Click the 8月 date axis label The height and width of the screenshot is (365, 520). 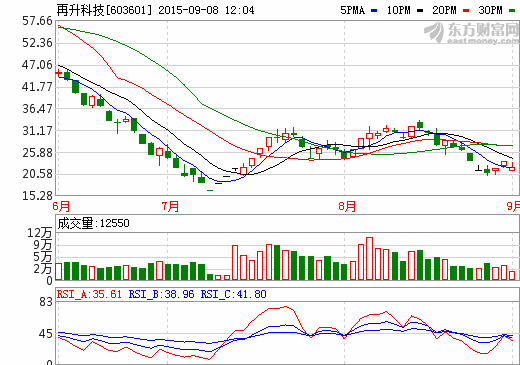347,206
